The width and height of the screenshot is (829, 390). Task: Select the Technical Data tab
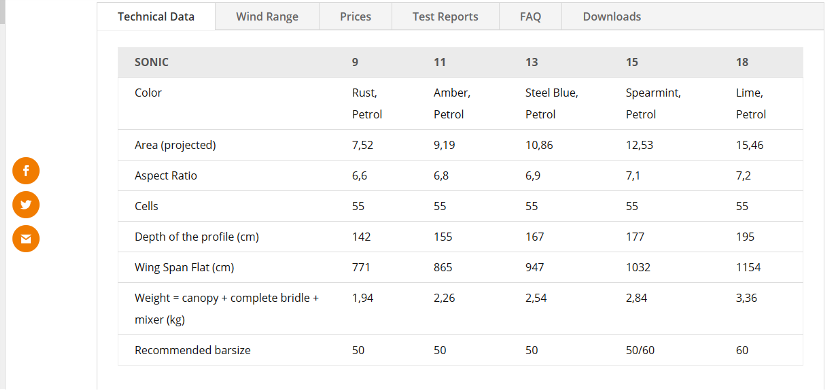[156, 16]
